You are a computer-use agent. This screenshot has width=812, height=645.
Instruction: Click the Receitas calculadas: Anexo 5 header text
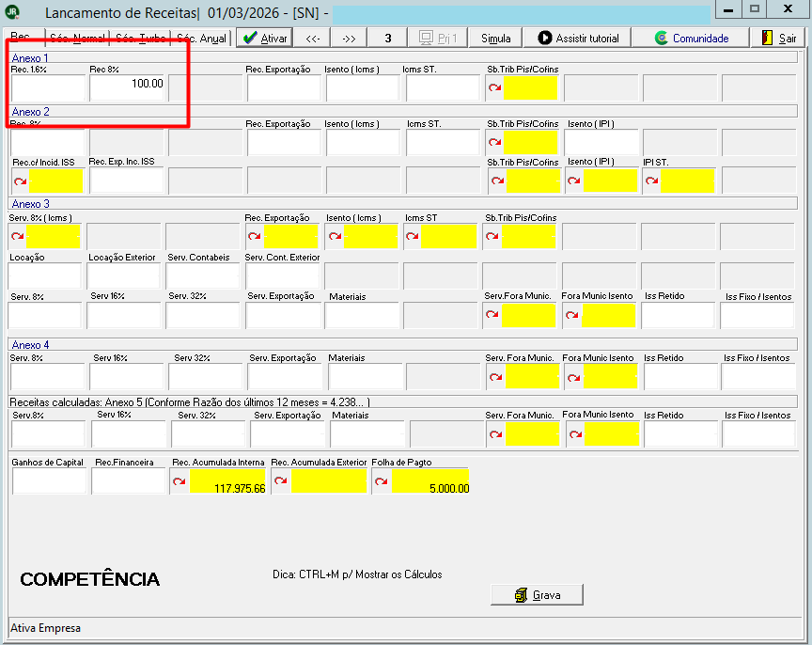click(x=190, y=402)
